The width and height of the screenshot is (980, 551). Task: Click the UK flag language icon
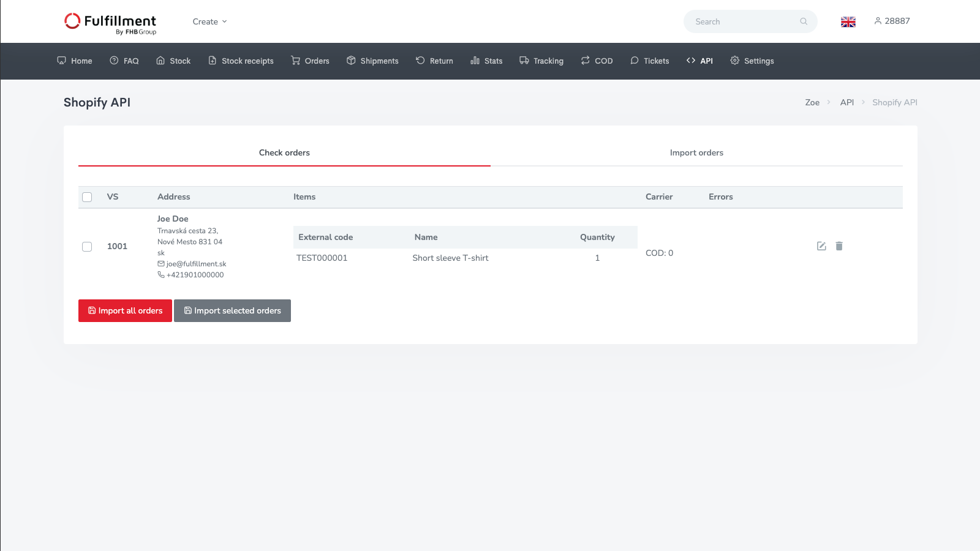(x=848, y=22)
